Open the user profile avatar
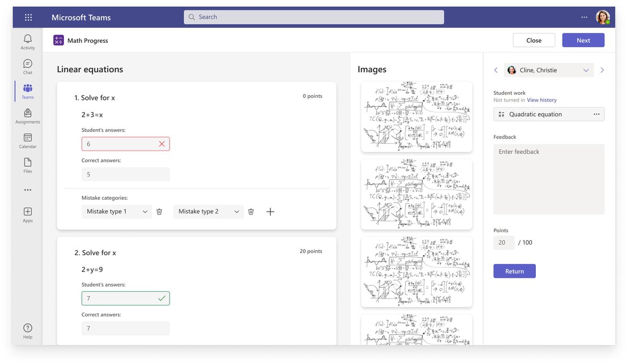This screenshot has height=364, width=628. (x=603, y=17)
